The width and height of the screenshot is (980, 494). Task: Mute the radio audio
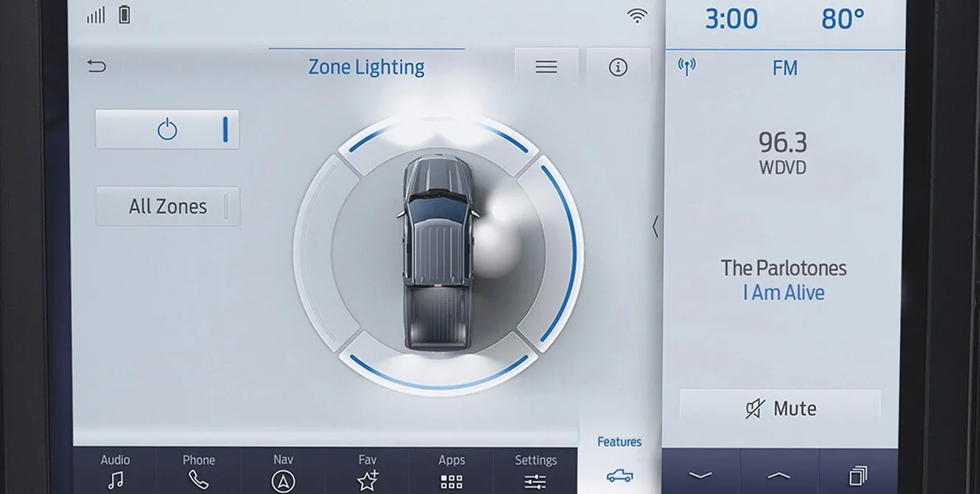[x=780, y=409]
